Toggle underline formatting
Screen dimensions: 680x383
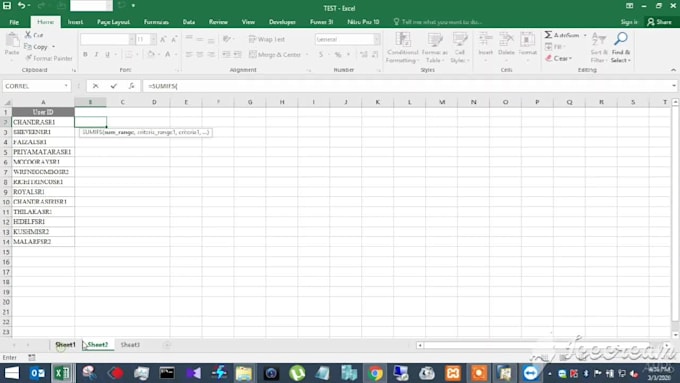click(107, 54)
